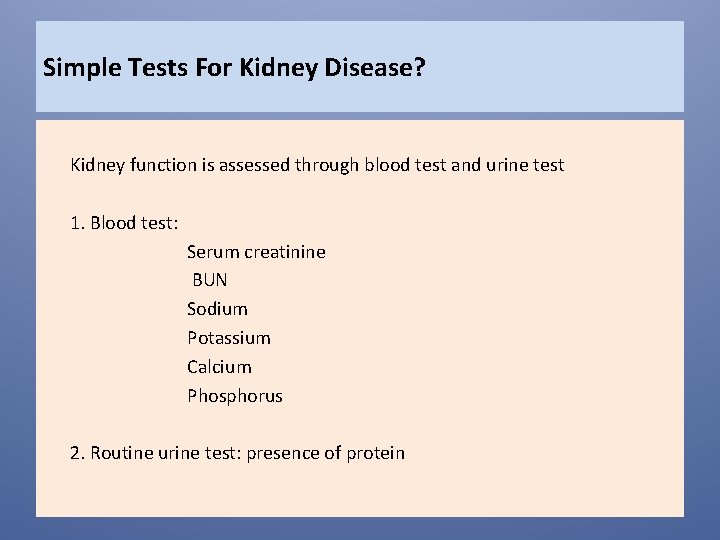
Task: Click the slide title 'Simple Tests For Kidney Disease?'
Action: (234, 68)
